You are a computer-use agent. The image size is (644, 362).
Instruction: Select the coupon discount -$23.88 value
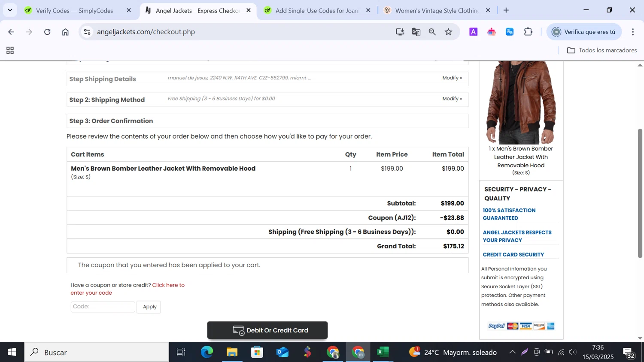(452, 218)
